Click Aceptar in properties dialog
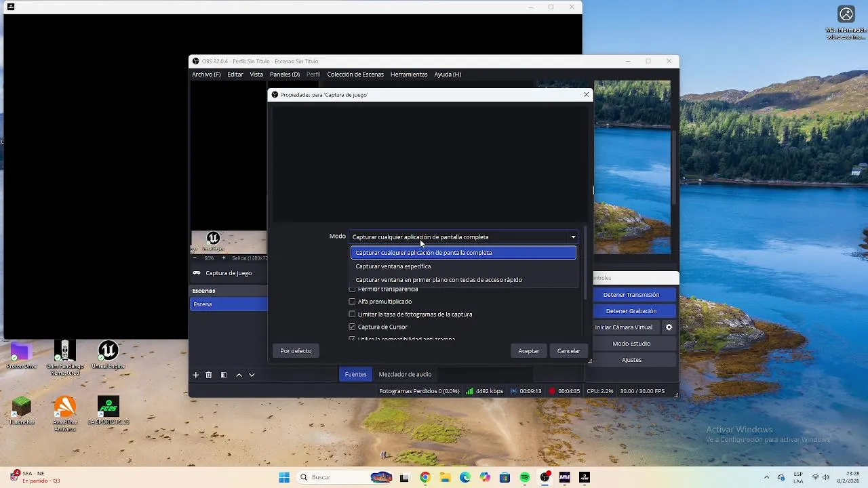The image size is (868, 488). tap(529, 351)
